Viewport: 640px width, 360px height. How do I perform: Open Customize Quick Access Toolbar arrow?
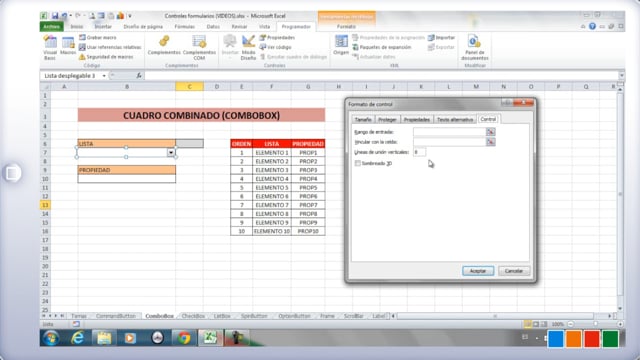point(130,16)
